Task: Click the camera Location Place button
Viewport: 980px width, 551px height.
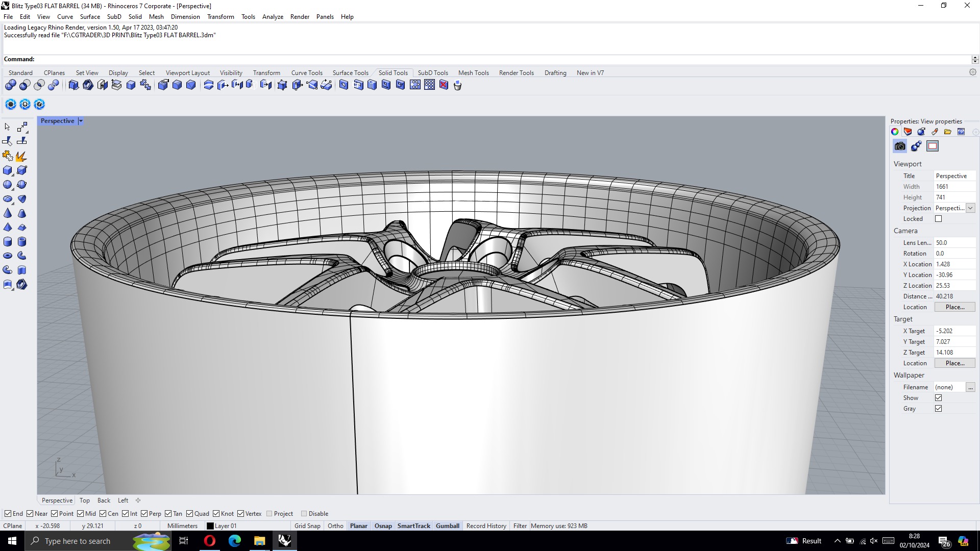Action: (x=954, y=307)
